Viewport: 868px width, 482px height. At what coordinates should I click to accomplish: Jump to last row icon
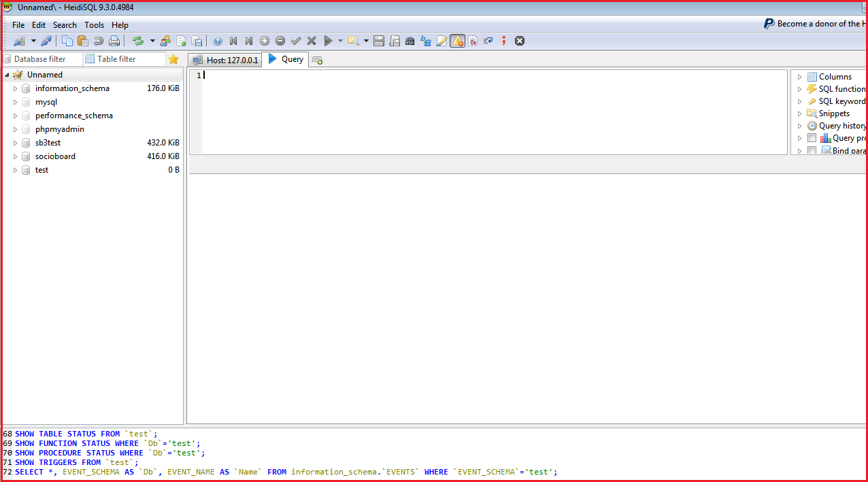pos(249,41)
